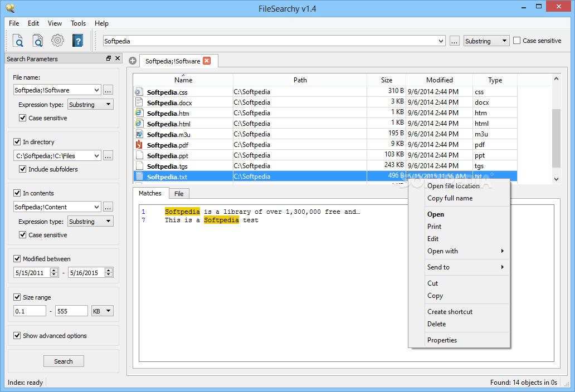The width and height of the screenshot is (575, 392).
Task: Uncheck the Size range checkbox
Action: tap(17, 297)
